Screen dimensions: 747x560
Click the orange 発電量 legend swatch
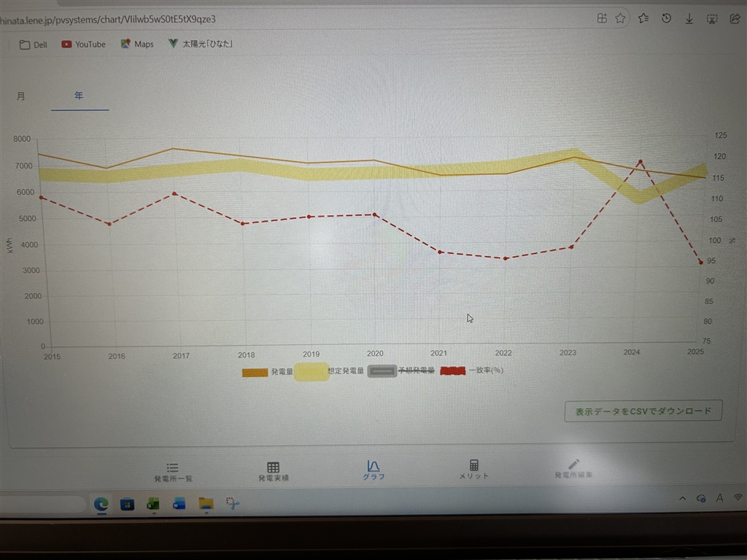(255, 372)
